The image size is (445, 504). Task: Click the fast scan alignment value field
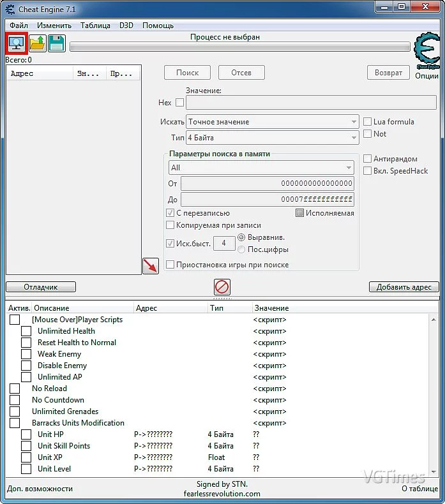pyautogui.click(x=224, y=243)
